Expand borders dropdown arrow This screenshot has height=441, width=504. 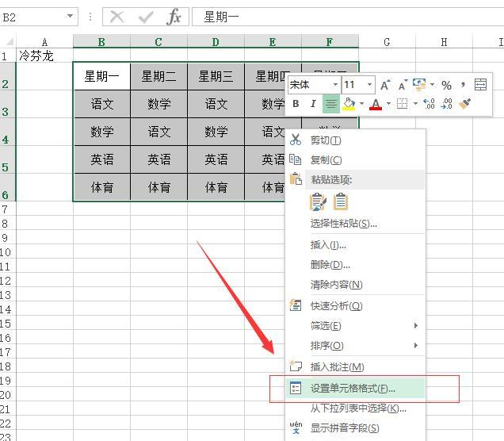[415, 104]
